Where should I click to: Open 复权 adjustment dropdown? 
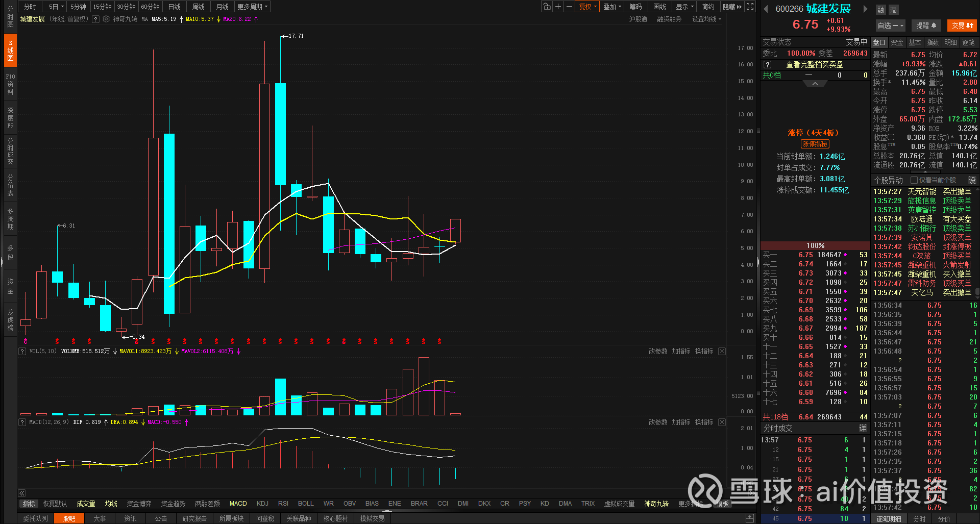[587, 7]
